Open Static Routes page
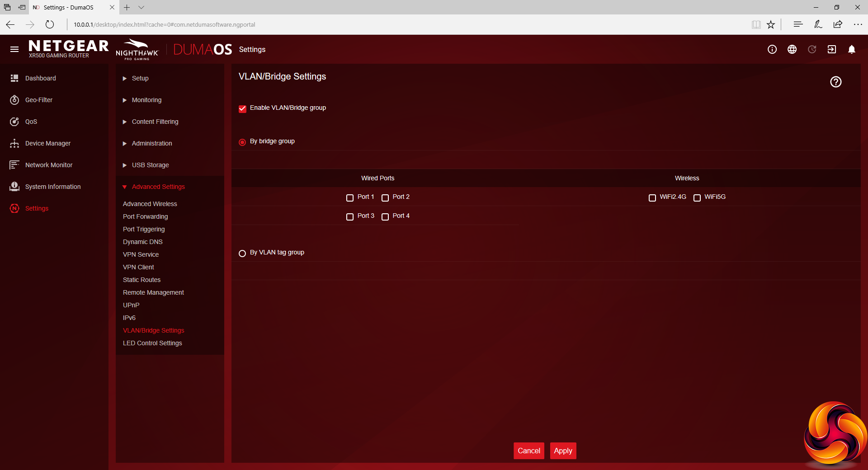The image size is (868, 470). click(142, 280)
